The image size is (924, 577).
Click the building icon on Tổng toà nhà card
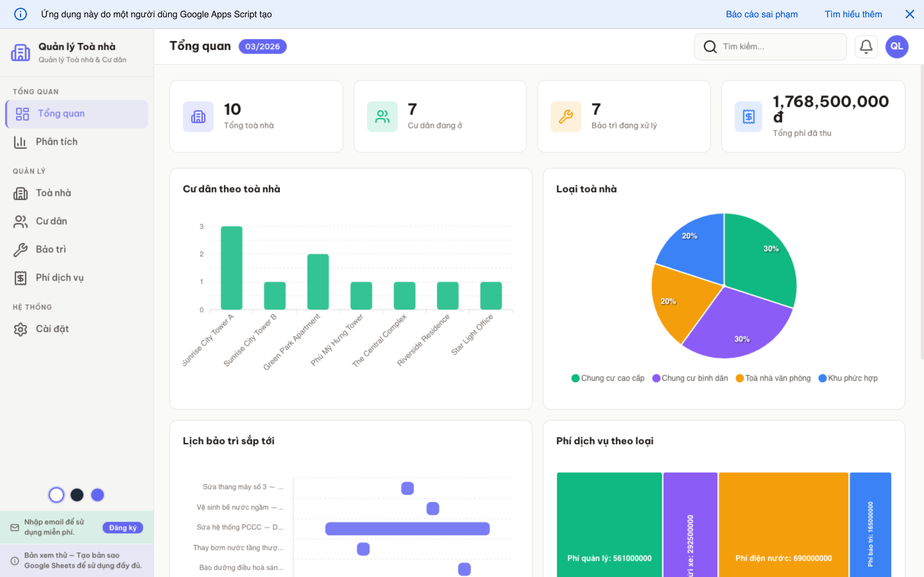pyautogui.click(x=198, y=116)
